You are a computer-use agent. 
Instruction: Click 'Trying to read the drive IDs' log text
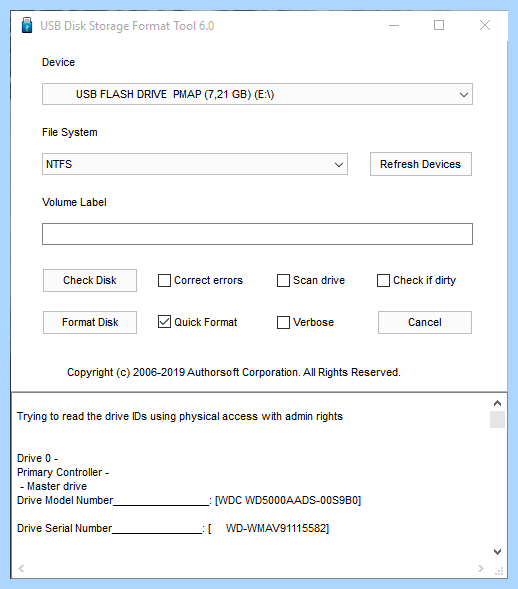pyautogui.click(x=180, y=417)
